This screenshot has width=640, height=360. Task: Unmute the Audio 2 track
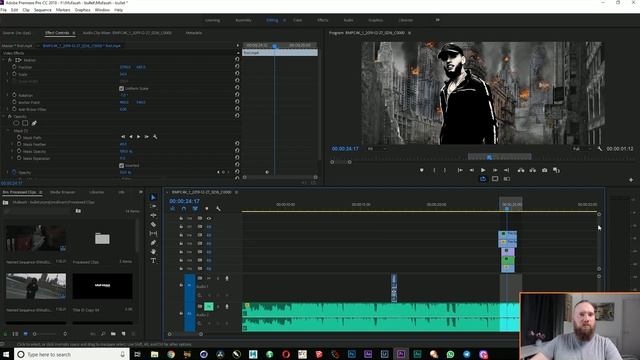coord(209,306)
